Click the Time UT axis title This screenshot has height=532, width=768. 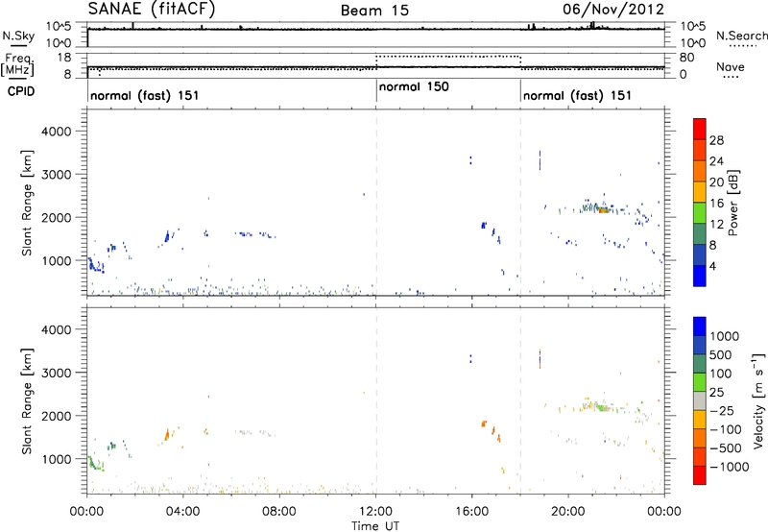coord(375,524)
